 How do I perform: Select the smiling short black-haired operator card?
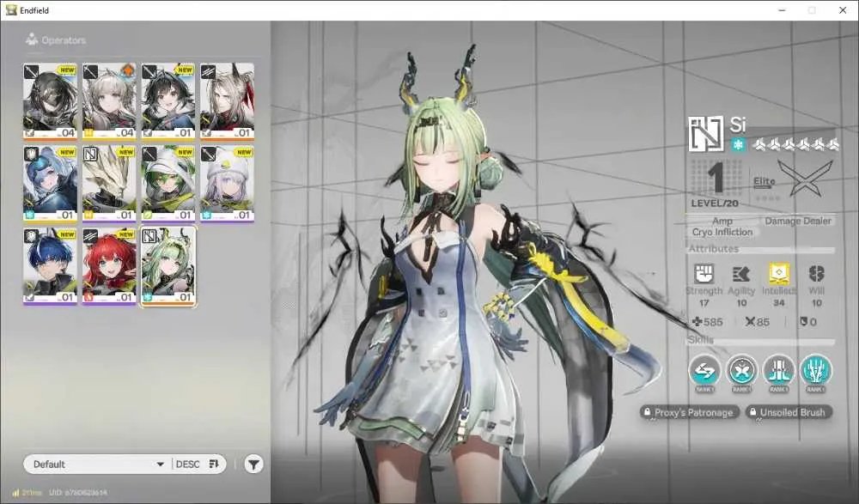(x=168, y=101)
